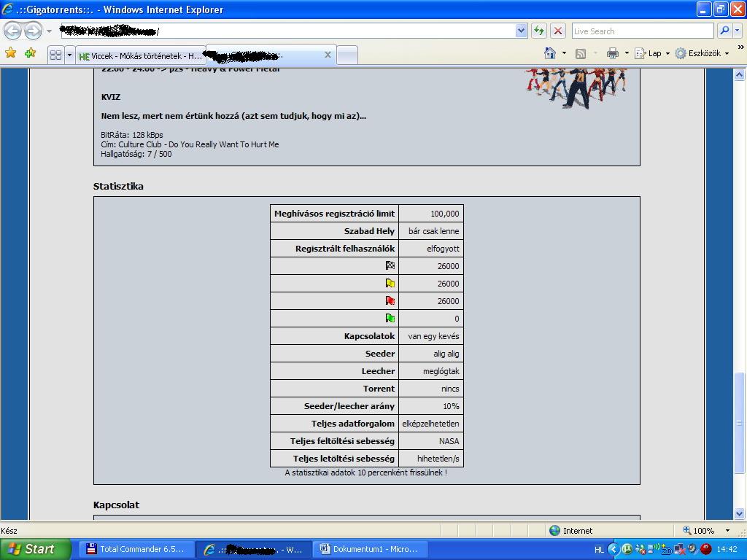This screenshot has width=747, height=560.
Task: Click the 'hihetetlen/s' download speed value
Action: 438,459
